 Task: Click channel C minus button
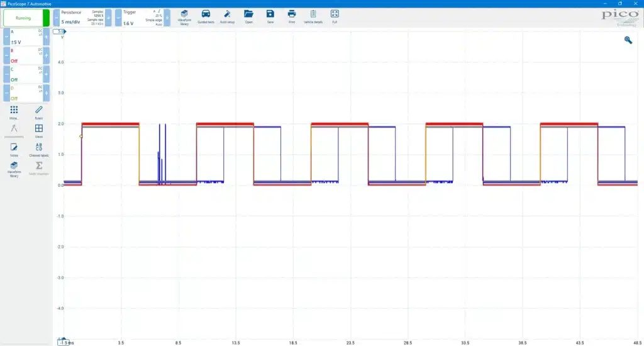6,74
